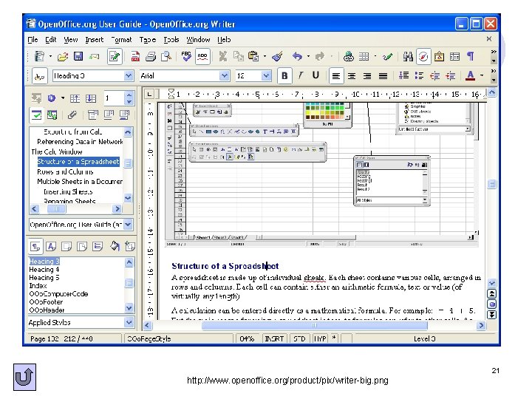The height and width of the screenshot is (399, 532).
Task: Open Find and Replace binoculars icon
Action: click(408, 56)
